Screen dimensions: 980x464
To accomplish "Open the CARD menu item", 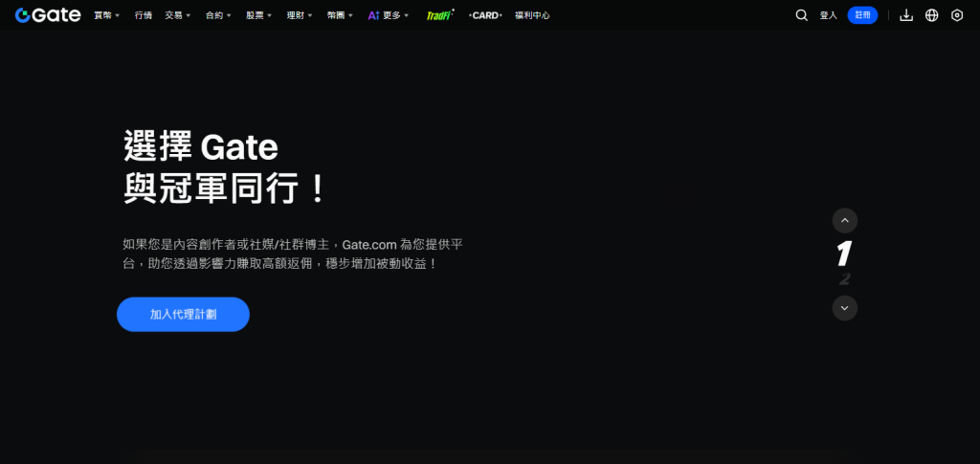I will click(x=485, y=15).
